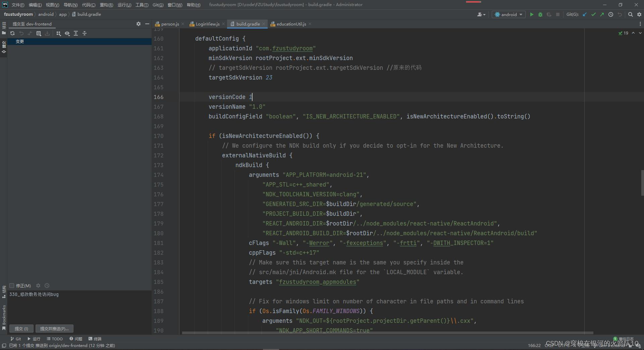Click line number 170 in the gutter

(159, 136)
